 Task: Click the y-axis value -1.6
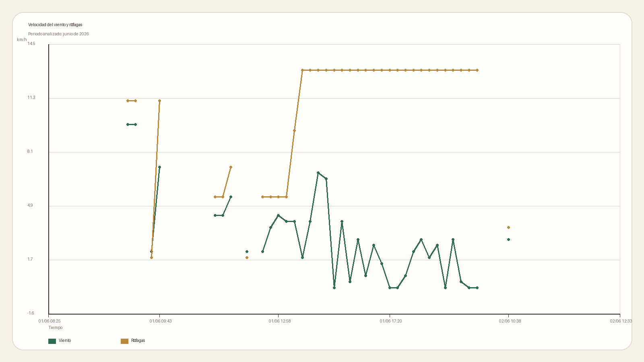click(31, 313)
